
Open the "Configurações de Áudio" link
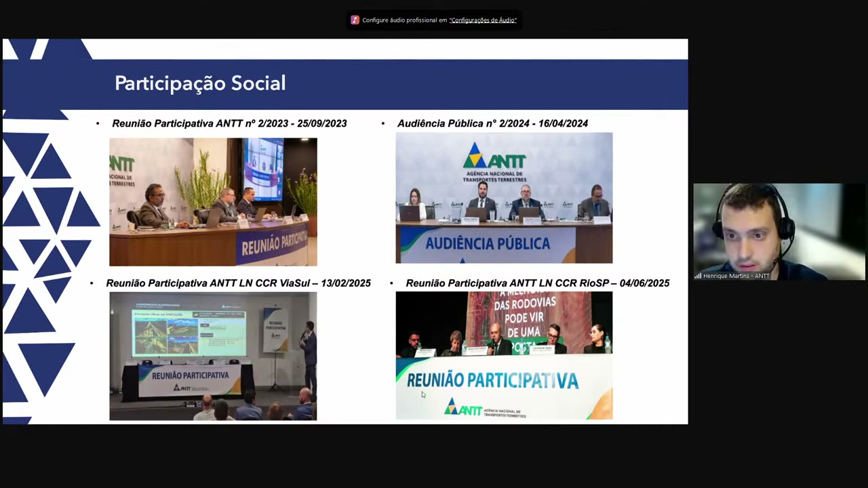(483, 20)
